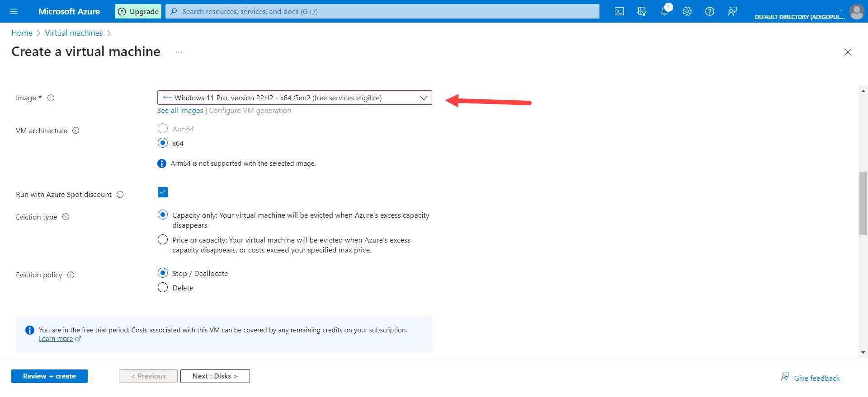Click See all images link
868x397 pixels.
(180, 111)
